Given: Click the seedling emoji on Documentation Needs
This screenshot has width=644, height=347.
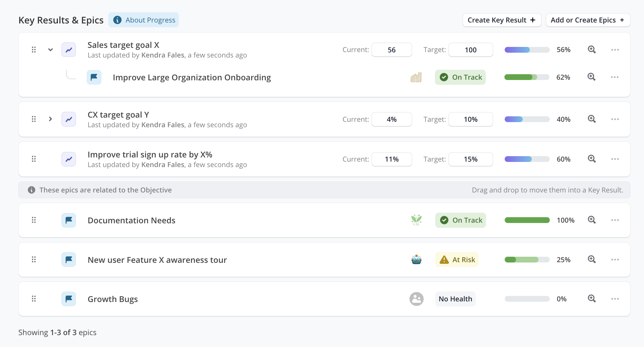Looking at the screenshot, I should click(416, 220).
